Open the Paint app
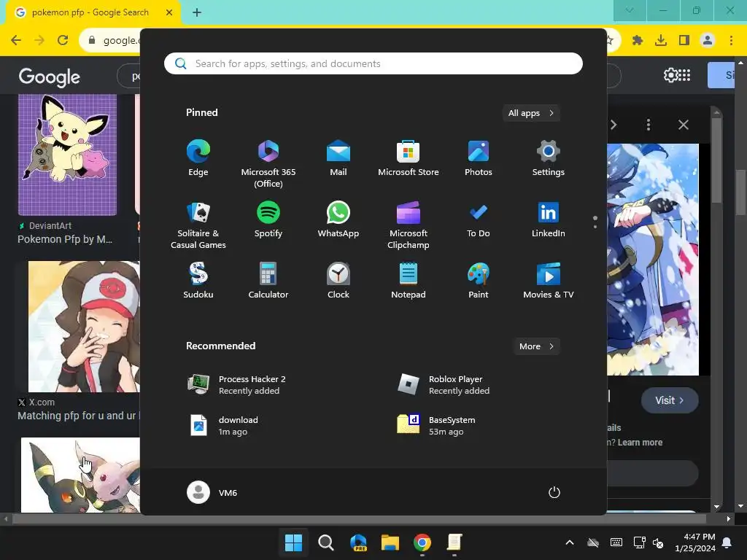The width and height of the screenshot is (747, 560). tap(479, 281)
